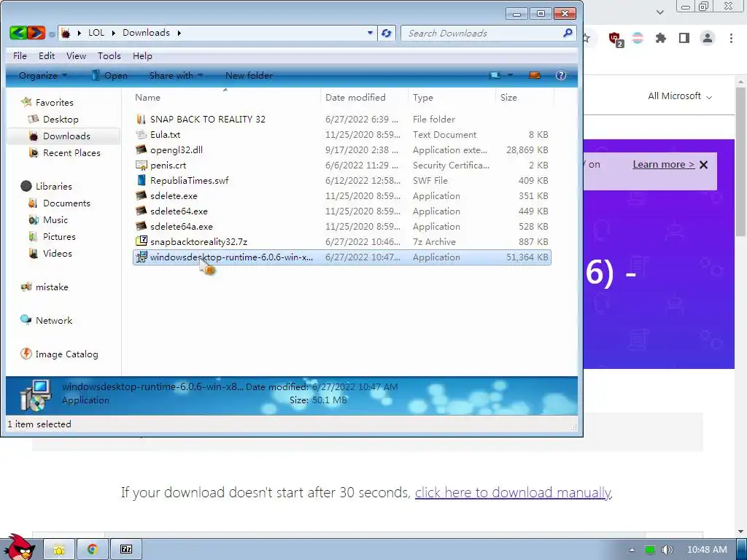Viewport: 747px width, 560px height.
Task: Select Desktop in Favorites
Action: 61,119
